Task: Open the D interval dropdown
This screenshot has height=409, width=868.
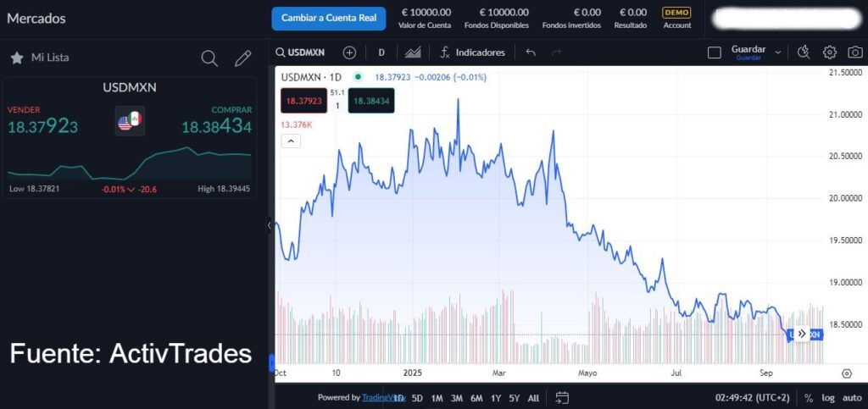Action: click(x=381, y=53)
